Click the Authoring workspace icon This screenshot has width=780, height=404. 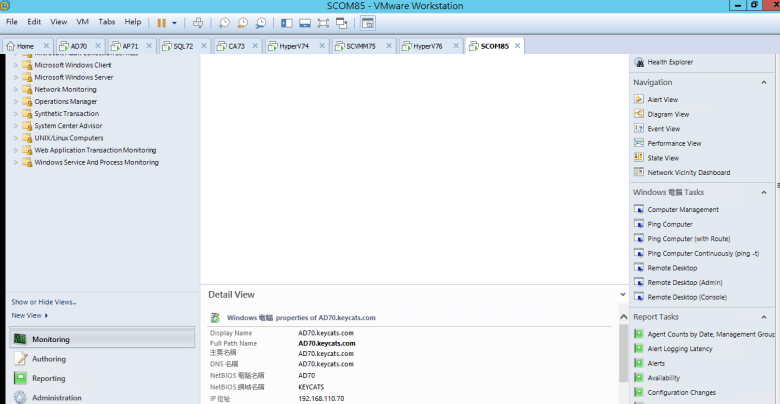(20, 359)
